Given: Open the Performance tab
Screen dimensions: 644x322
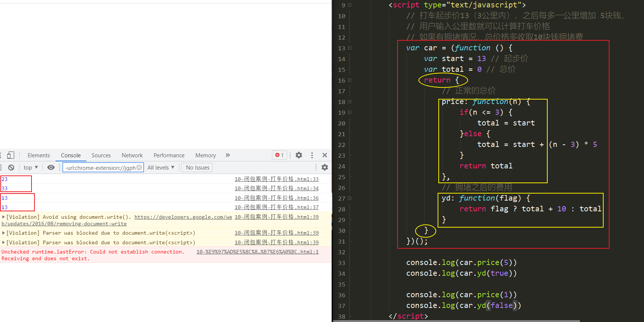Looking at the screenshot, I should click(169, 155).
